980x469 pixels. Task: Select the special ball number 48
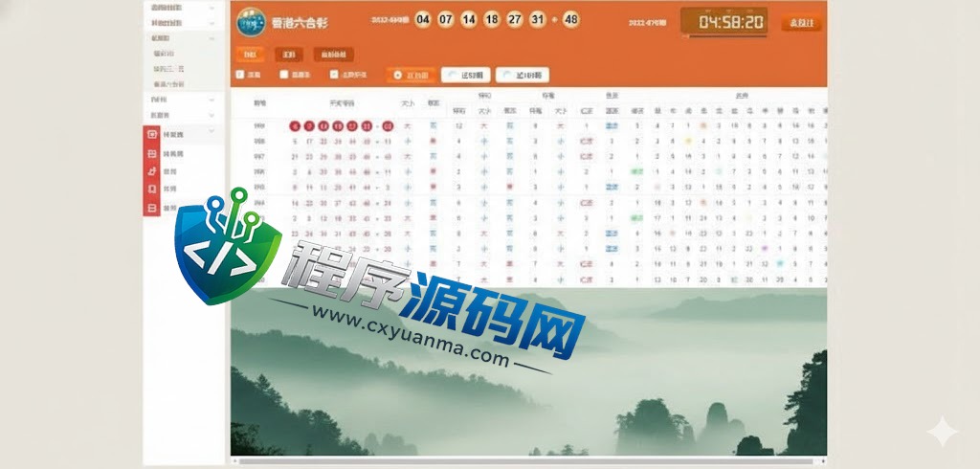[x=570, y=19]
